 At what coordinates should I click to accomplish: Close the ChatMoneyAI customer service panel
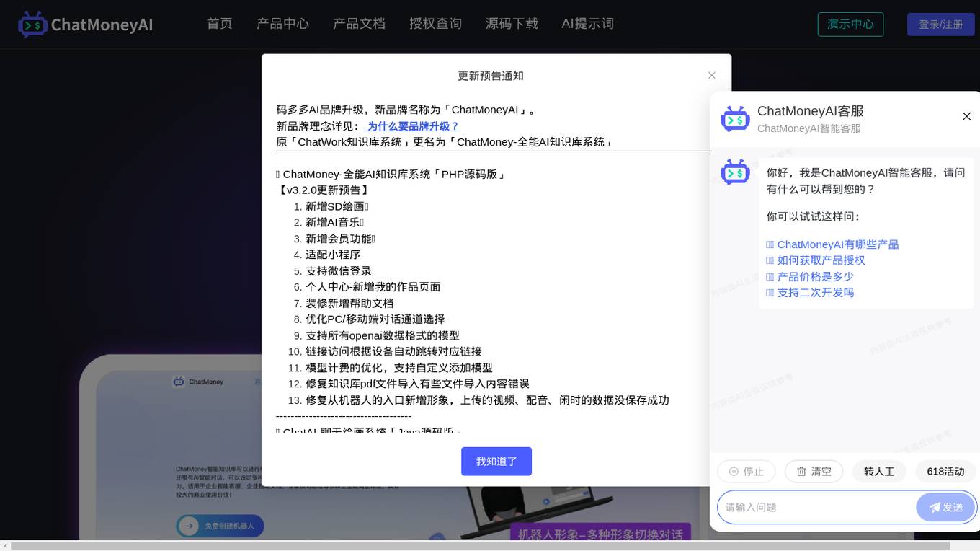coord(967,117)
